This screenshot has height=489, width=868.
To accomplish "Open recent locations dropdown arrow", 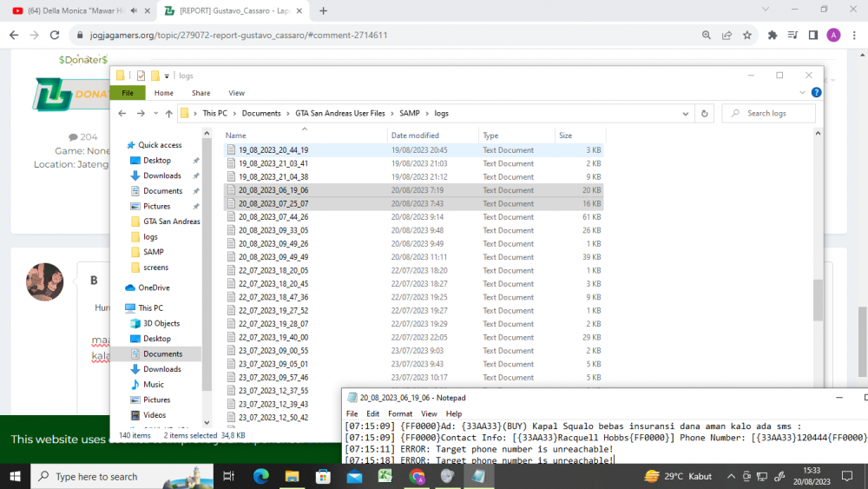I will [155, 114].
